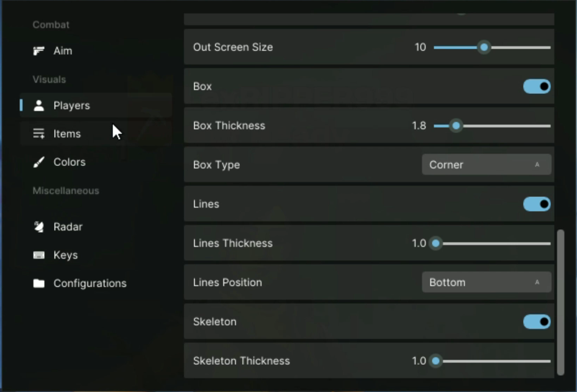This screenshot has width=577, height=392.
Task: Click the Configurations folder icon
Action: (x=39, y=283)
